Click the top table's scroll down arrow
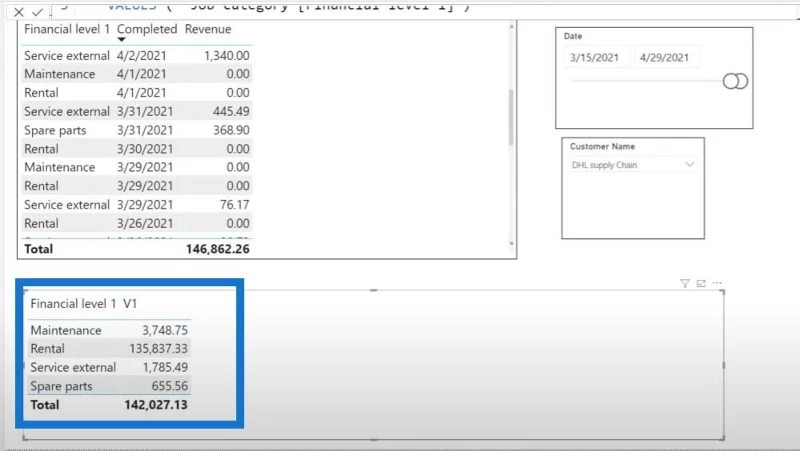800x451 pixels. pos(511,244)
